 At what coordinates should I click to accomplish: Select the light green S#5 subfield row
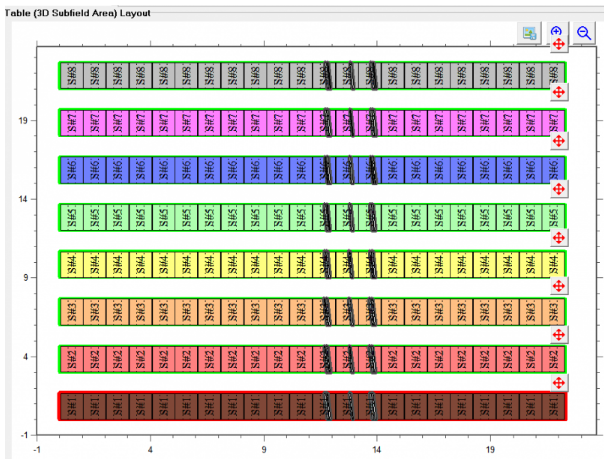point(250,217)
